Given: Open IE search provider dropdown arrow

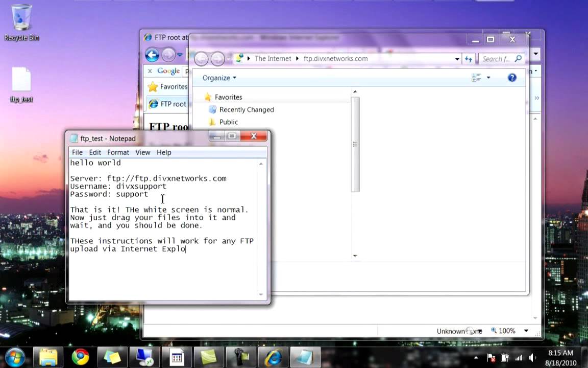Looking at the screenshot, I should tap(536, 54).
